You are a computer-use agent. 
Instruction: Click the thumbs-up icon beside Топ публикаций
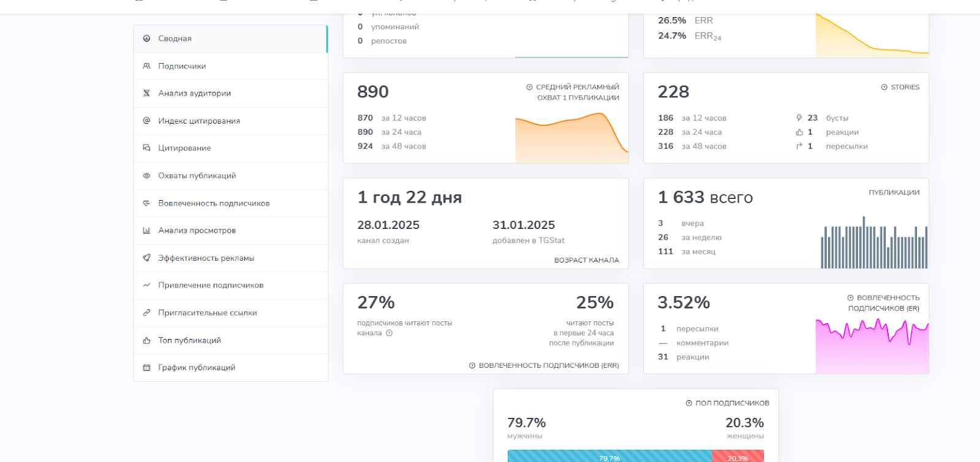click(146, 340)
